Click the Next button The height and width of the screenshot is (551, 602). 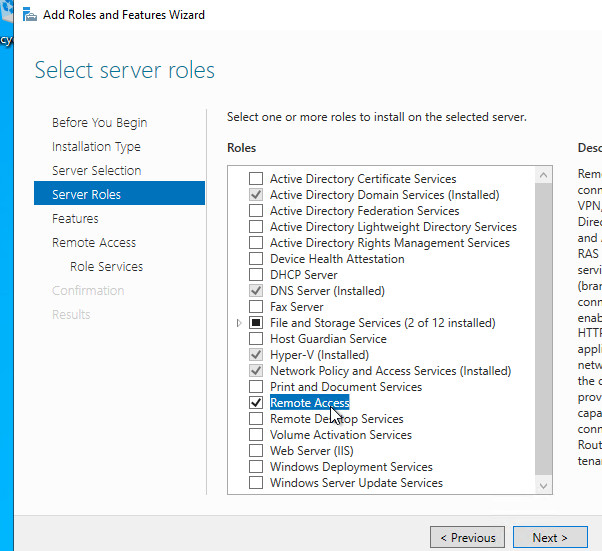pos(549,537)
